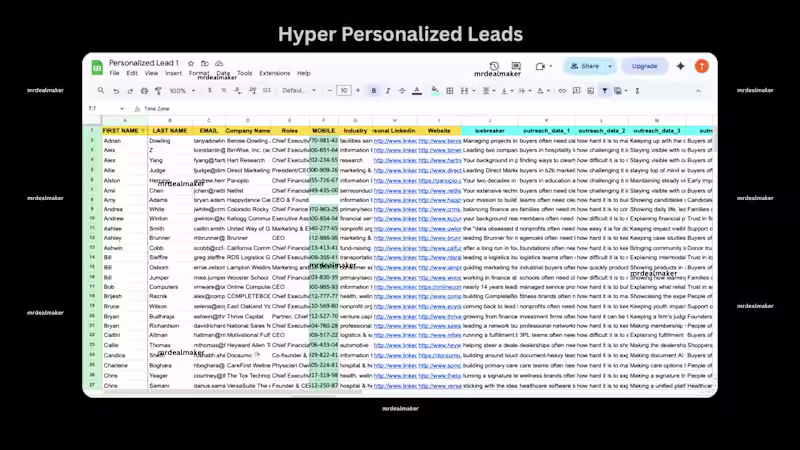Decrease font size with minus button
Screen dimensions: 800x450
330,90
